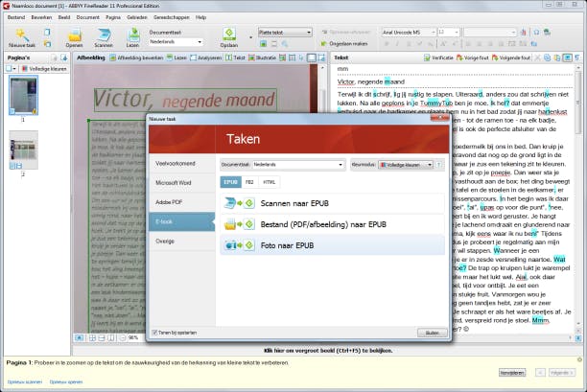587x392 pixels.
Task: Click the Openen folder icon
Action: click(x=74, y=35)
